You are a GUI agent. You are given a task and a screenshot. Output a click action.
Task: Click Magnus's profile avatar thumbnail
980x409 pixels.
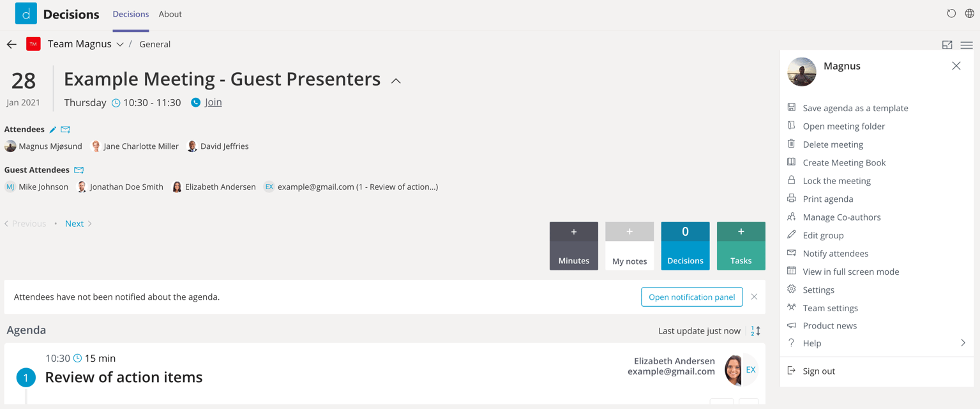point(801,72)
